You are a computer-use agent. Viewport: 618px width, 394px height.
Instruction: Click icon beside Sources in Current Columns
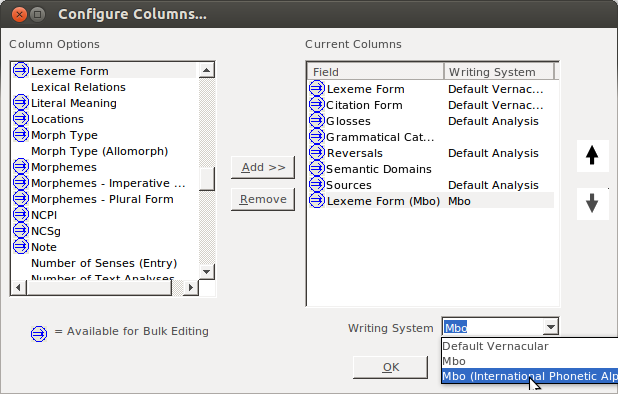tap(316, 184)
